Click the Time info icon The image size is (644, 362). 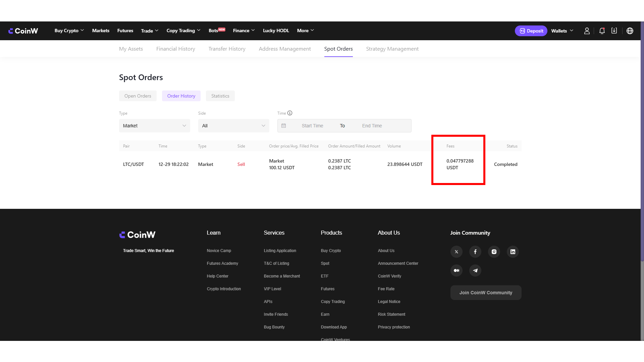(x=290, y=113)
